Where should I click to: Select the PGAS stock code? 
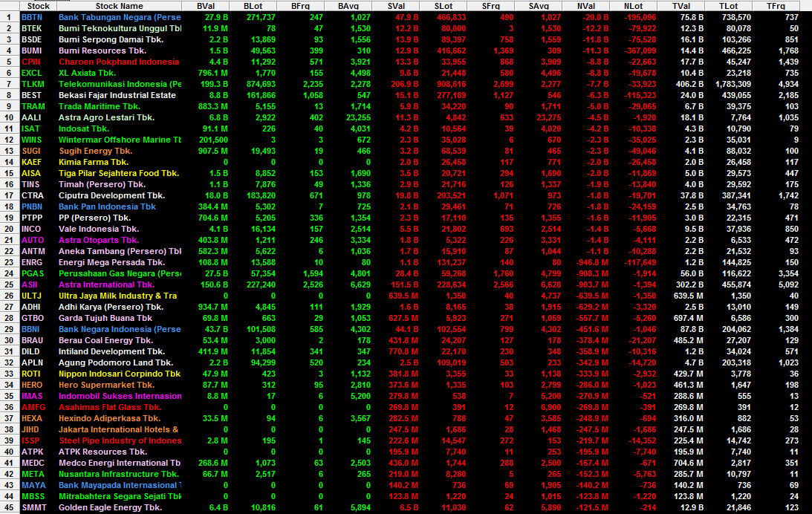[33, 273]
